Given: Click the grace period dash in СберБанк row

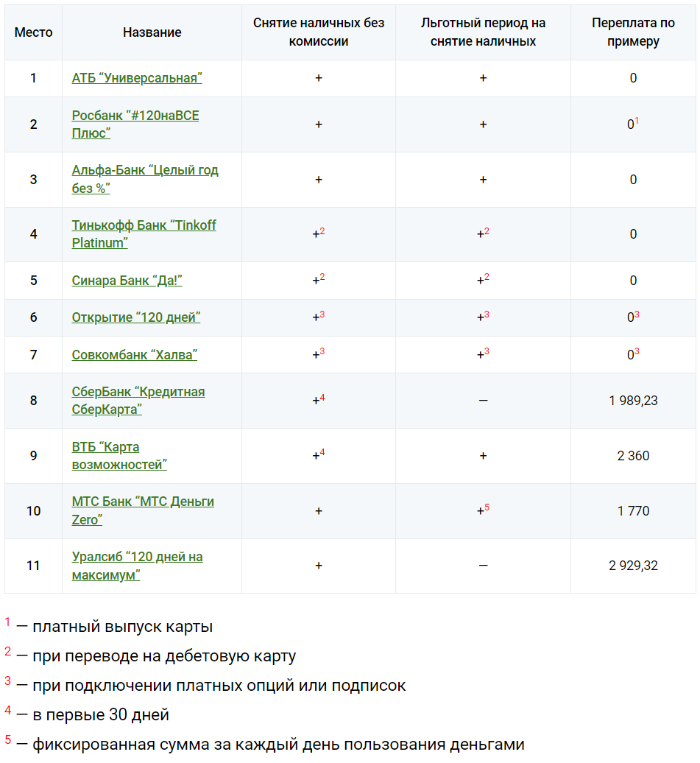Looking at the screenshot, I should [x=483, y=401].
